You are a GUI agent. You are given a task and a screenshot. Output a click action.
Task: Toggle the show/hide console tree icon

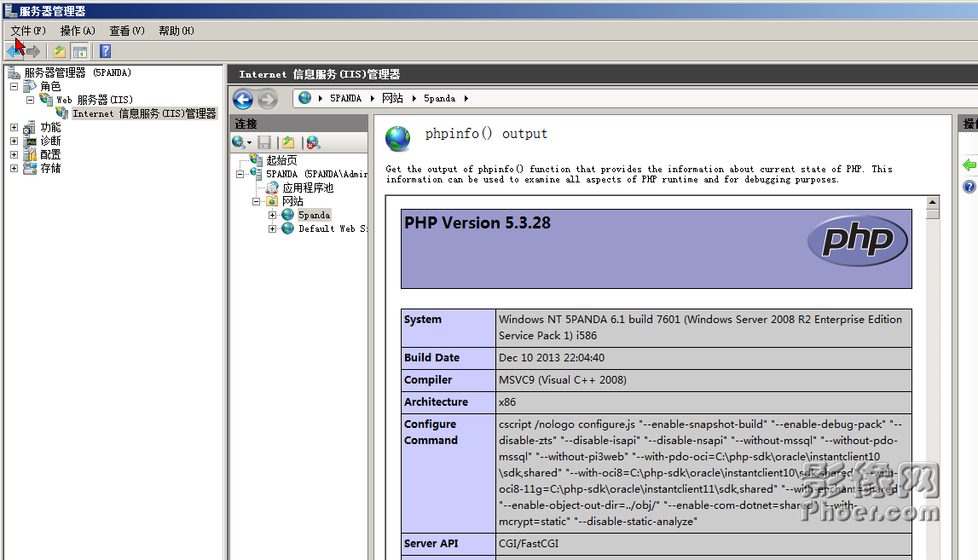tap(80, 51)
